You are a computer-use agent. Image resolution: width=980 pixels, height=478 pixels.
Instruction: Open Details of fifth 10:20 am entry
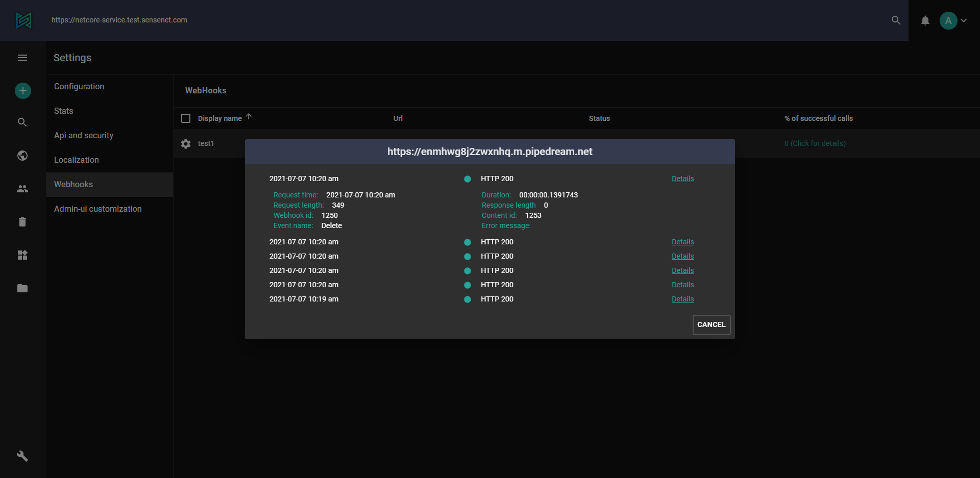[x=682, y=285]
